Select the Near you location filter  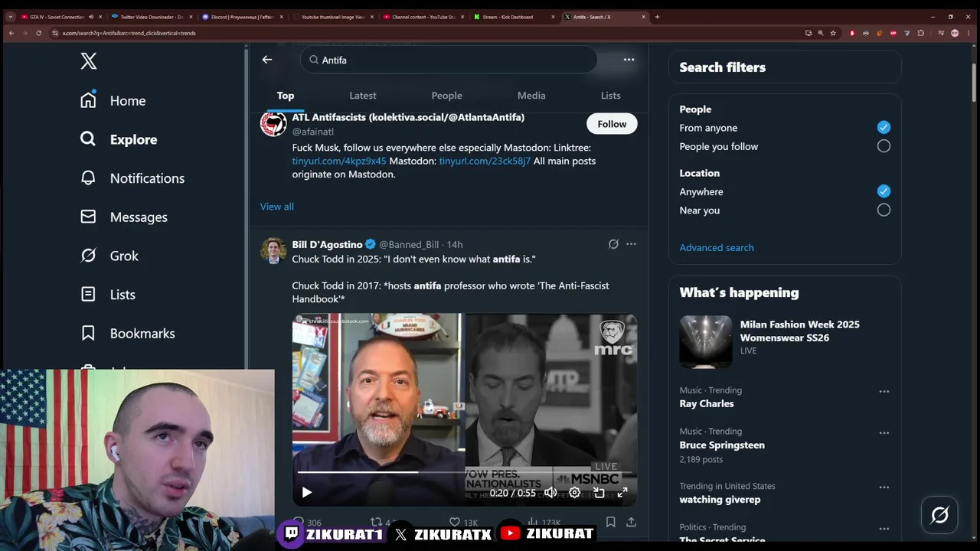pos(884,210)
